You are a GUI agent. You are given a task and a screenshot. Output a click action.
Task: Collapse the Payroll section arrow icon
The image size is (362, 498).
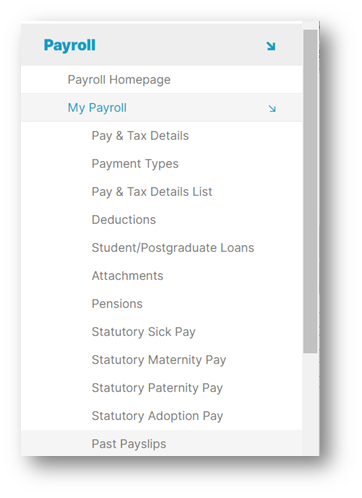coord(271,46)
